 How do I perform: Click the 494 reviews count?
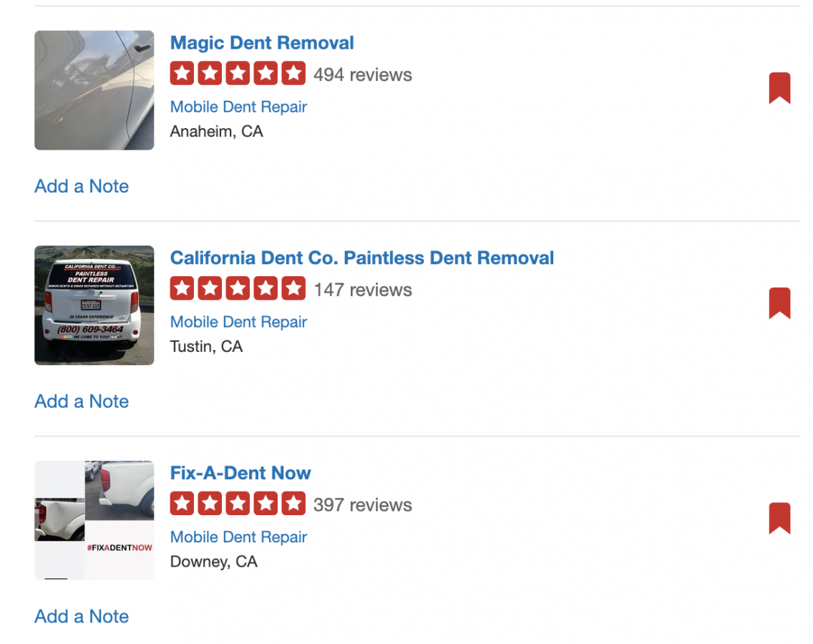coord(363,74)
